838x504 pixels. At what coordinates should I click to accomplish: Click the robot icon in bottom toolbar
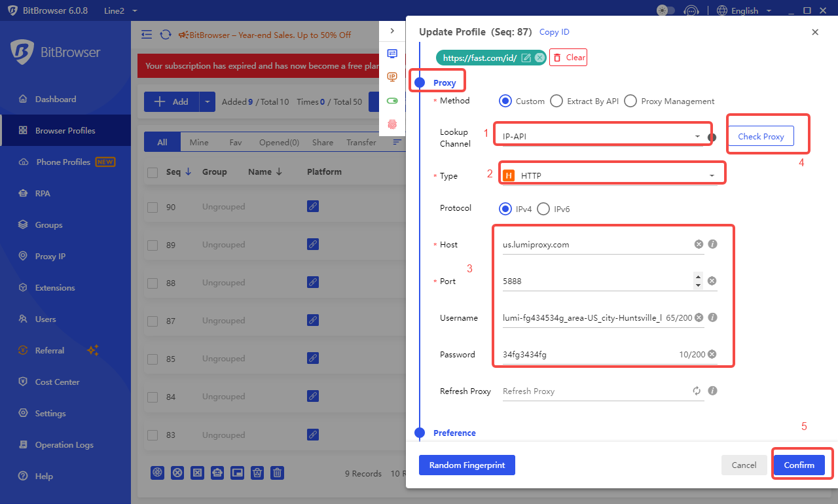pyautogui.click(x=217, y=473)
